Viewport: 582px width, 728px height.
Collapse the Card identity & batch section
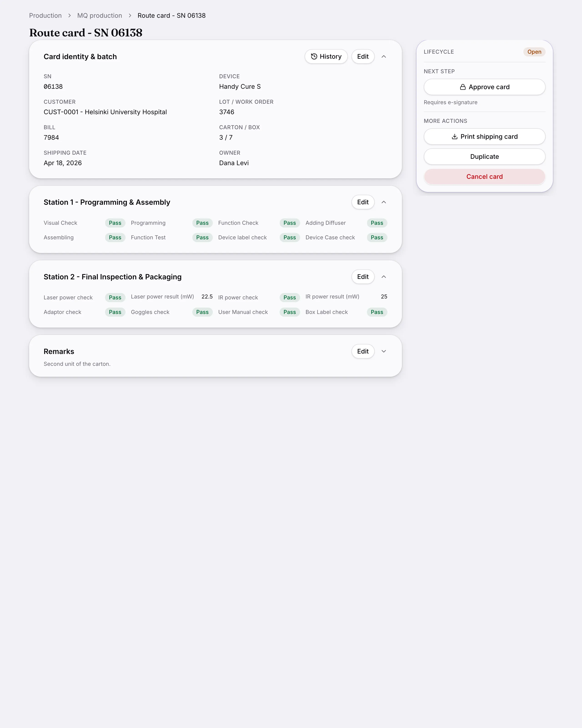click(384, 56)
